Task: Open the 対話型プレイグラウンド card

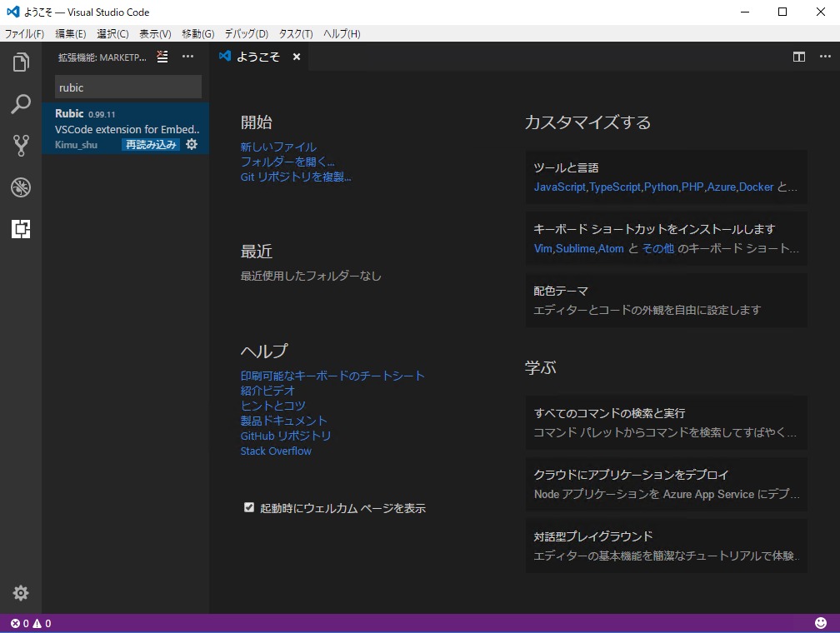Action: 667,546
